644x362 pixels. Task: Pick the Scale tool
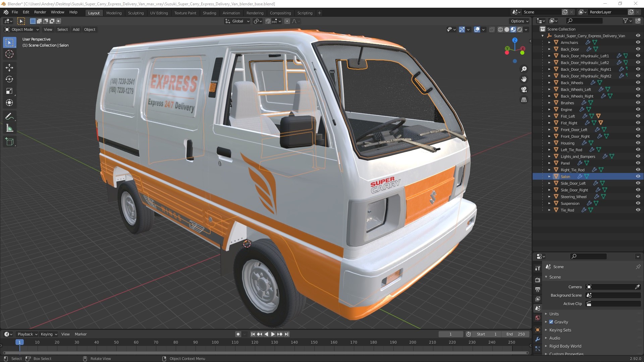click(9, 91)
